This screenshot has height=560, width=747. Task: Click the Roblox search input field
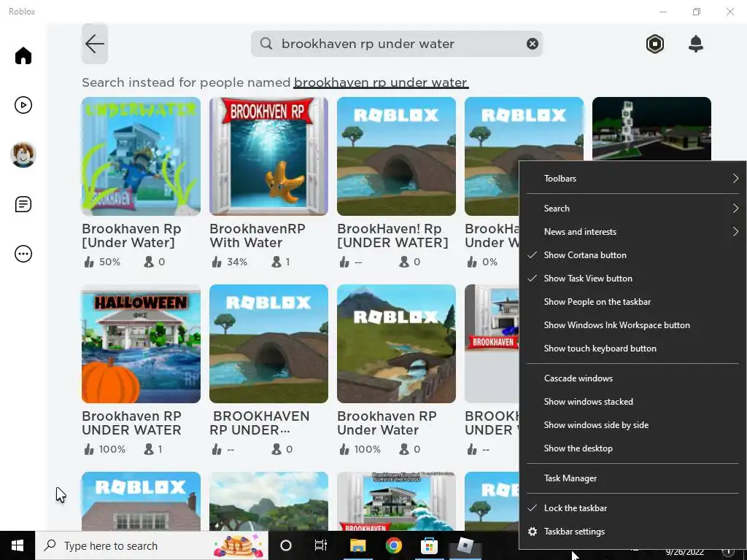(x=396, y=44)
